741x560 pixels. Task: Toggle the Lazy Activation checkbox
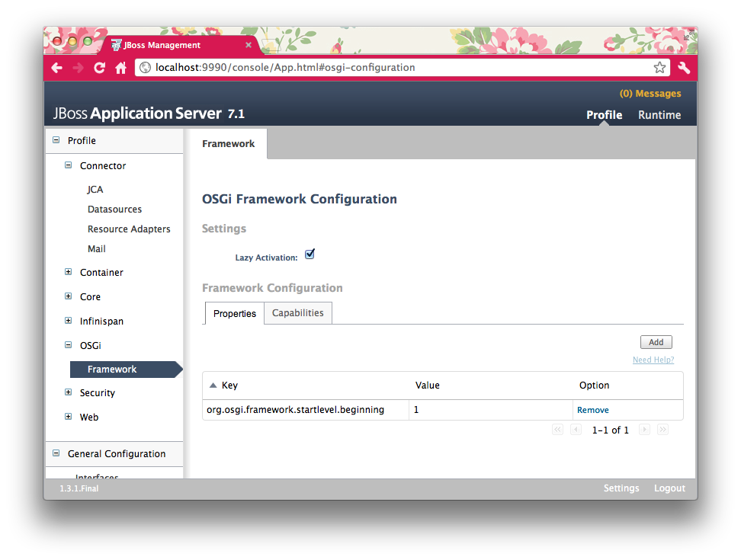coord(310,254)
